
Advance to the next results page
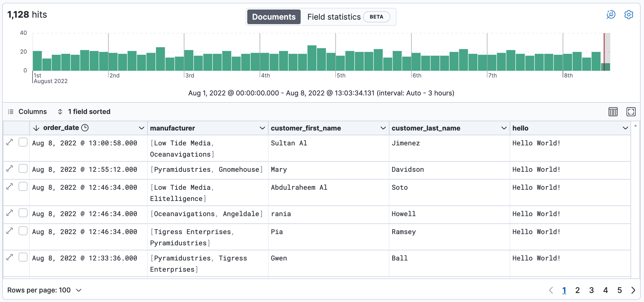coord(633,290)
